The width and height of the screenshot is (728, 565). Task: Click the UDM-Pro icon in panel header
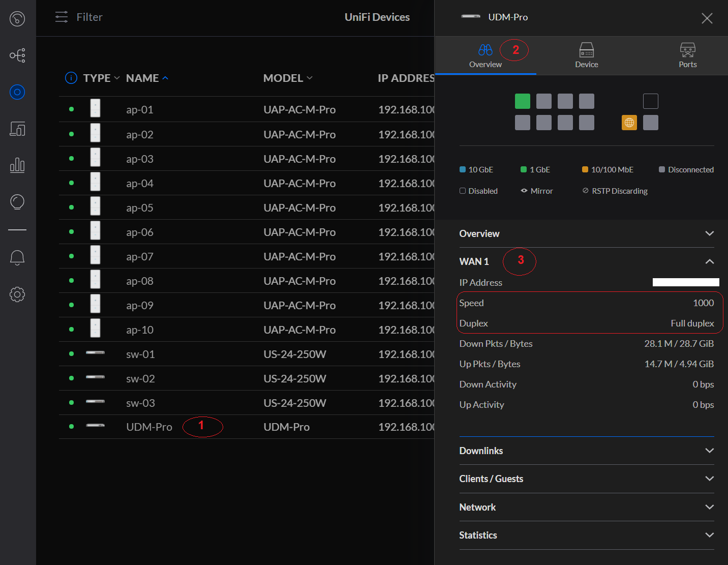[x=471, y=16]
